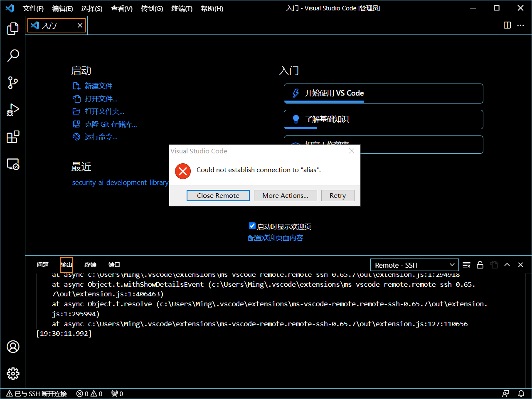The width and height of the screenshot is (532, 399).
Task: Open the editor more actions ellipsis
Action: pyautogui.click(x=521, y=25)
